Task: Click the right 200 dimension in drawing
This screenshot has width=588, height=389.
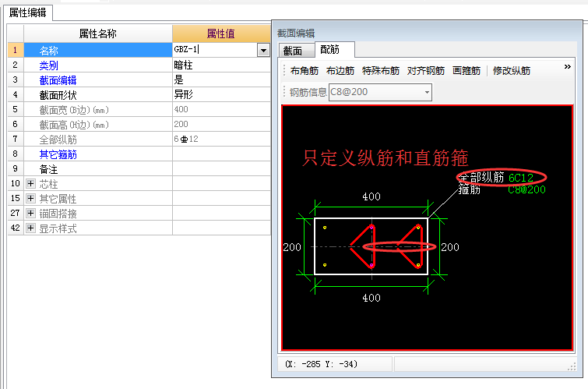Action: click(x=450, y=247)
